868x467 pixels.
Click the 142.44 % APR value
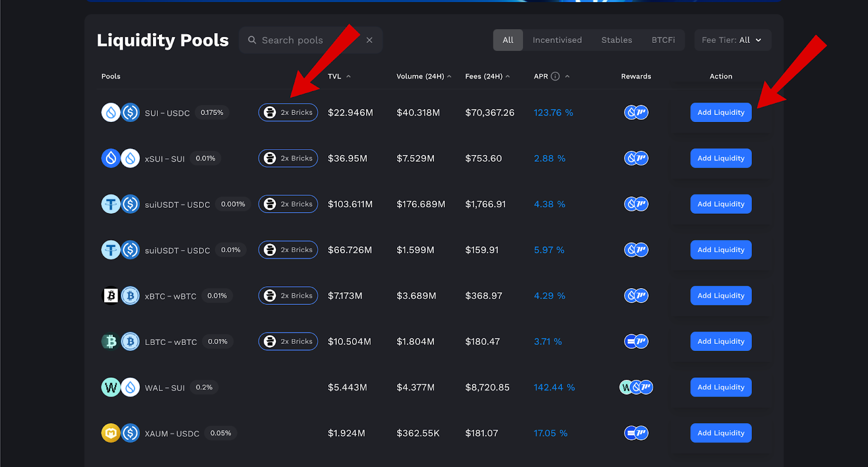point(554,387)
